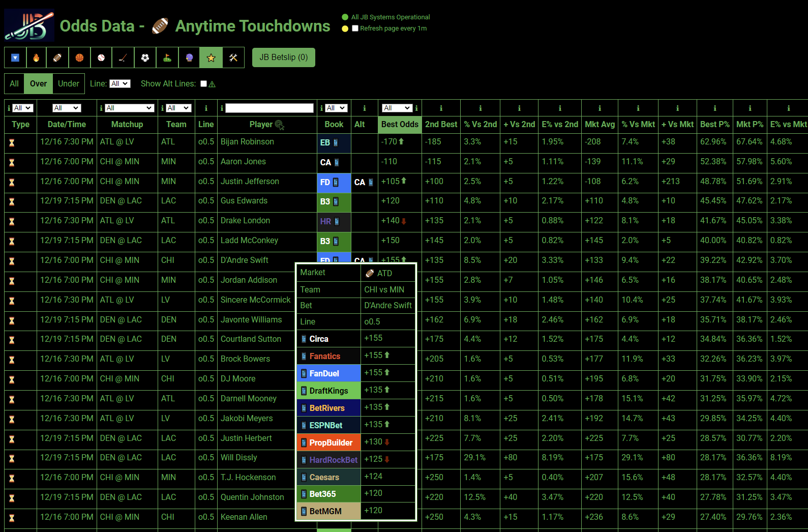The height and width of the screenshot is (532, 808).
Task: Open the Best Odds column filter dropdown
Action: coord(397,108)
